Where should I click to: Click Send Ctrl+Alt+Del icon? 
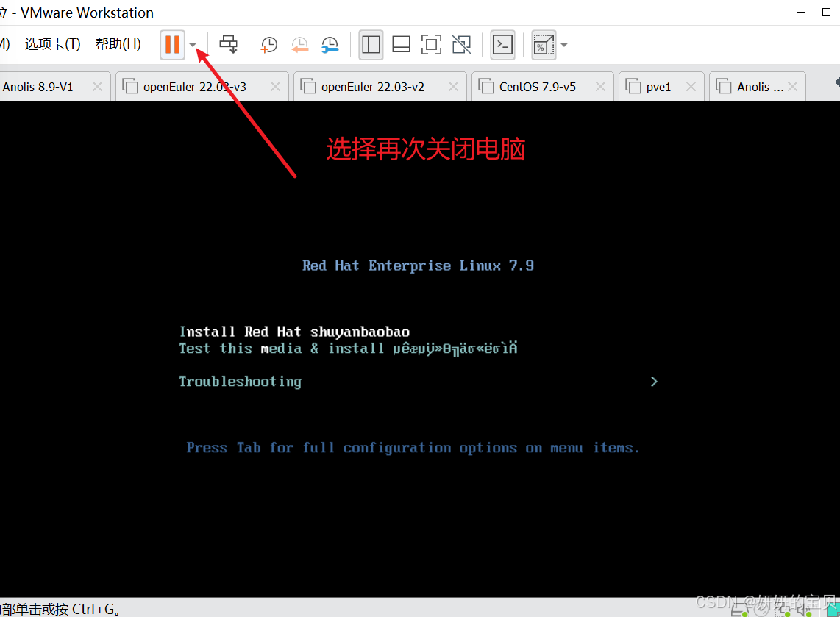[229, 44]
